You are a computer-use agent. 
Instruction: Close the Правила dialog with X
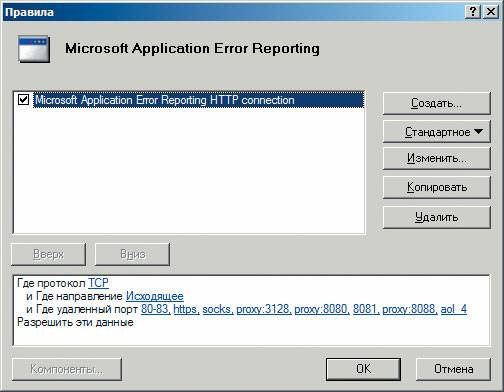[491, 12]
